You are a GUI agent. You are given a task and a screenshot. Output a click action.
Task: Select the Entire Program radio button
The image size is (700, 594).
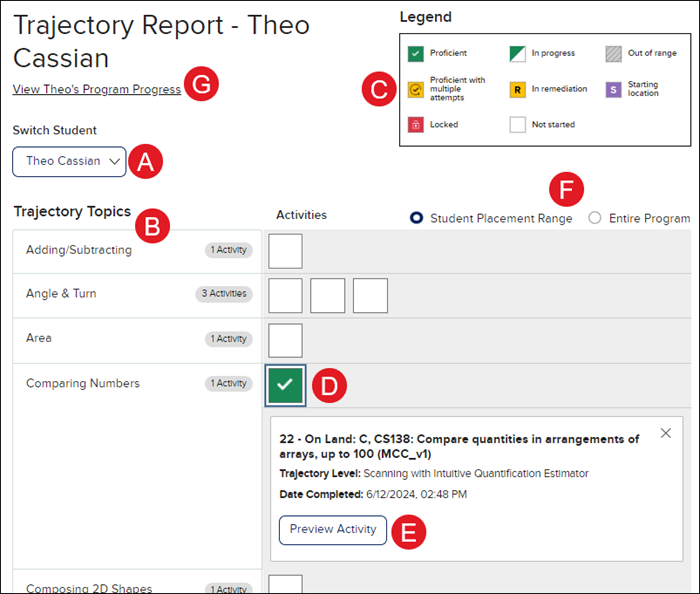595,218
